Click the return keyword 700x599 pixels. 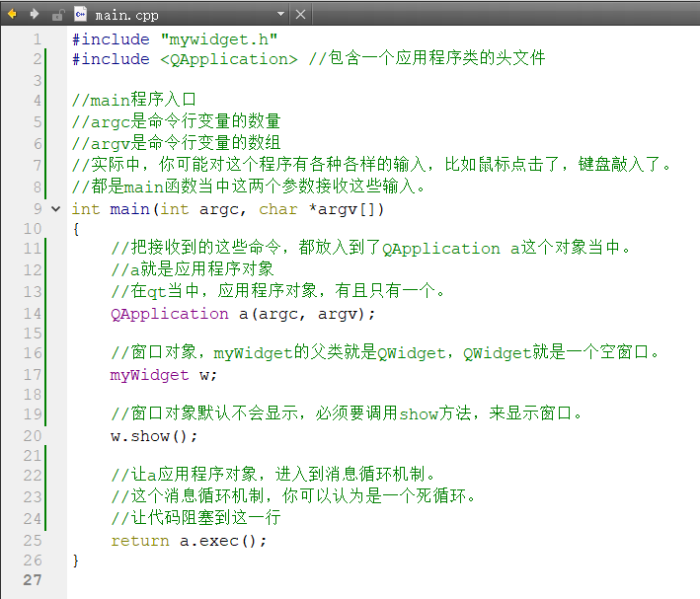point(140,541)
